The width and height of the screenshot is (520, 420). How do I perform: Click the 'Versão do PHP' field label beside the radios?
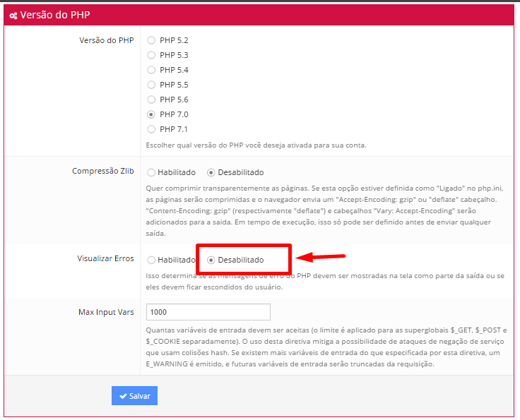click(x=106, y=40)
